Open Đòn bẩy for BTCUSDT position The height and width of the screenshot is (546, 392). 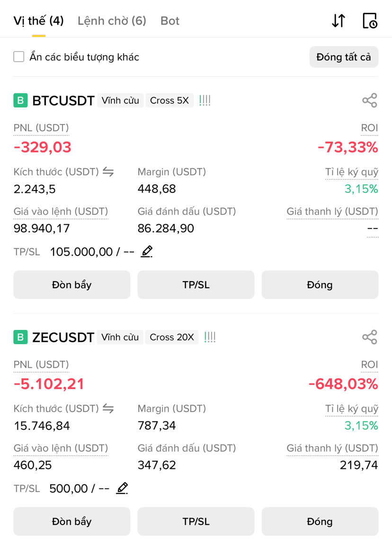coord(71,285)
